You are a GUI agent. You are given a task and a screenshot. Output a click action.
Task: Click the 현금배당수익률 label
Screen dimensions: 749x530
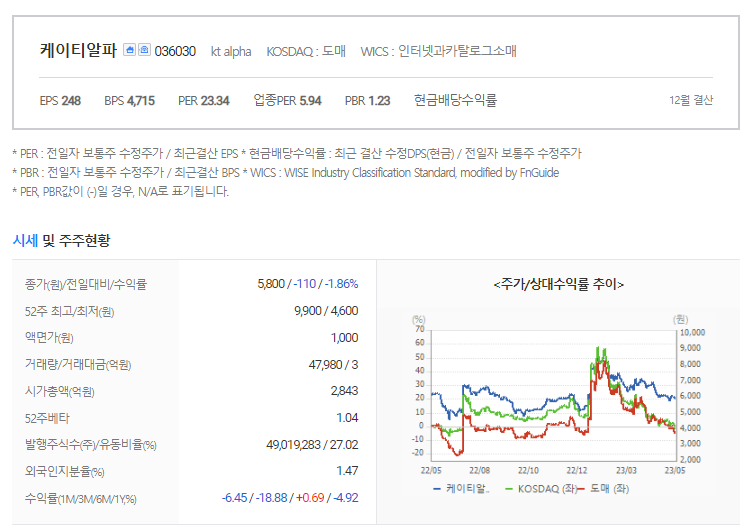pos(455,100)
